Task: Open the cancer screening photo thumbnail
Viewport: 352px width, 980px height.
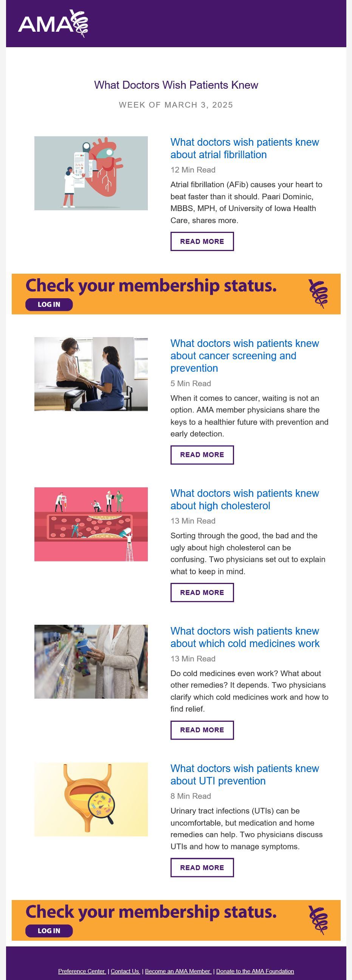Action: [x=91, y=374]
